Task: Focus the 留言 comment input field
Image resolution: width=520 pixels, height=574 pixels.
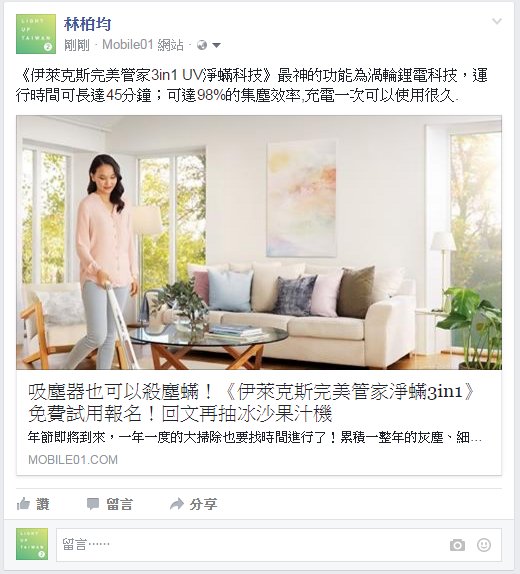Action: click(279, 545)
